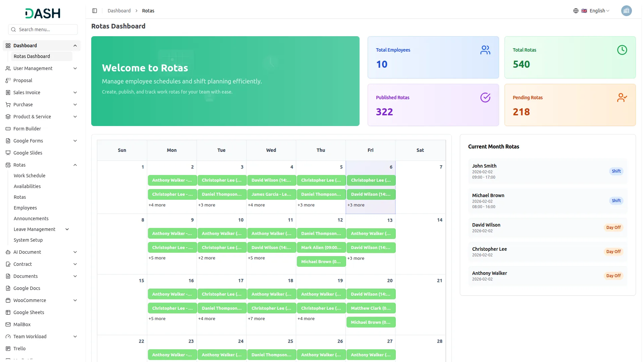This screenshot has width=644, height=362.
Task: Expand the User Management menu
Action: [x=75, y=68]
